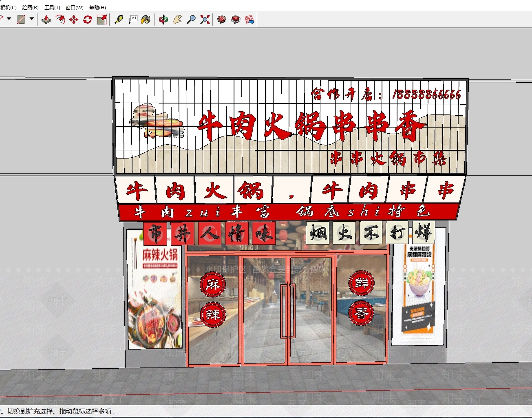Select the Scale tool

click(102, 20)
